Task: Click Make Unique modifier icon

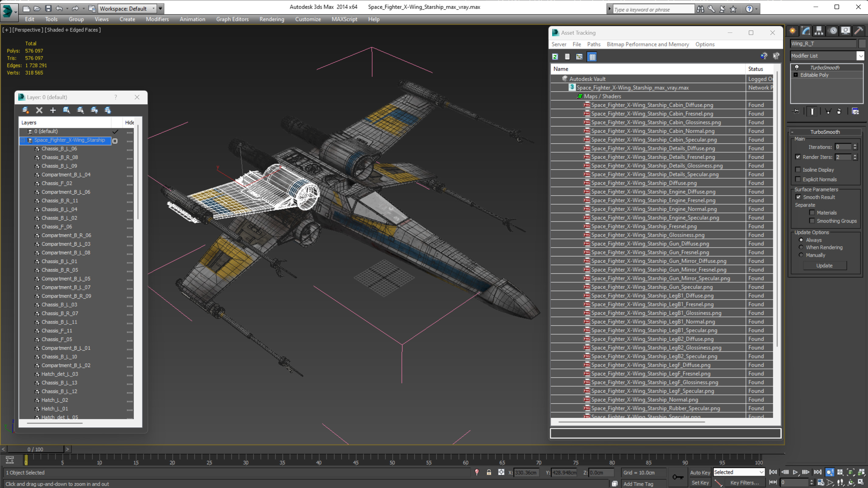Action: (x=828, y=111)
